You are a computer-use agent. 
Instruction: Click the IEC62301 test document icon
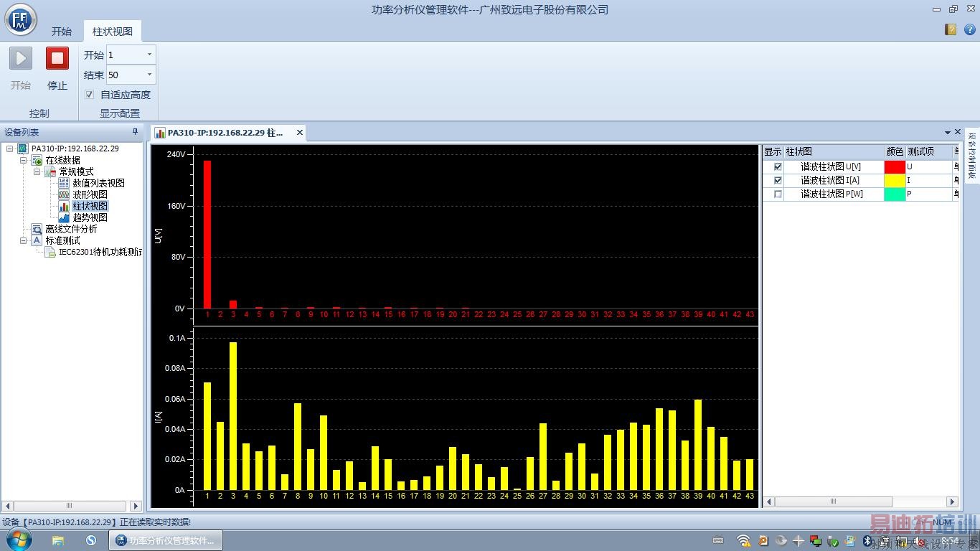(x=50, y=252)
